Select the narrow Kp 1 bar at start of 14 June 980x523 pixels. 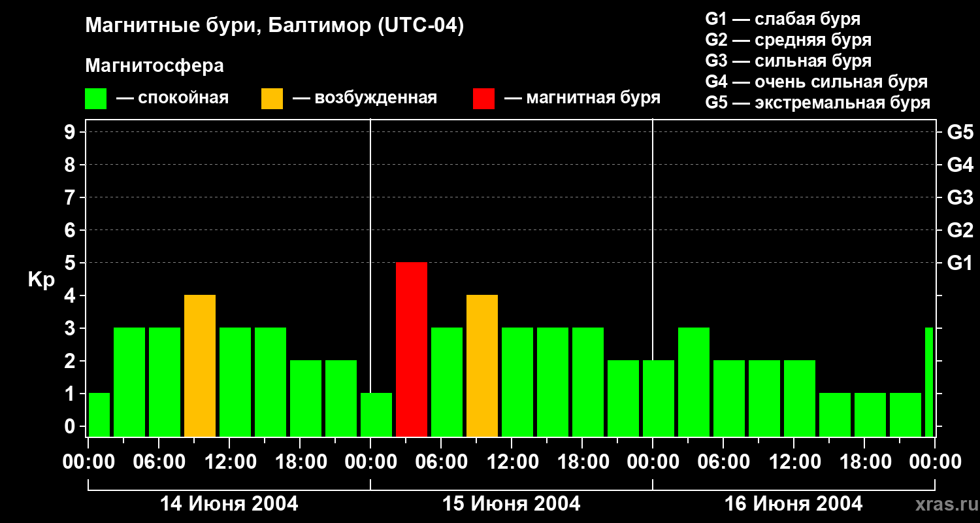pos(99,414)
